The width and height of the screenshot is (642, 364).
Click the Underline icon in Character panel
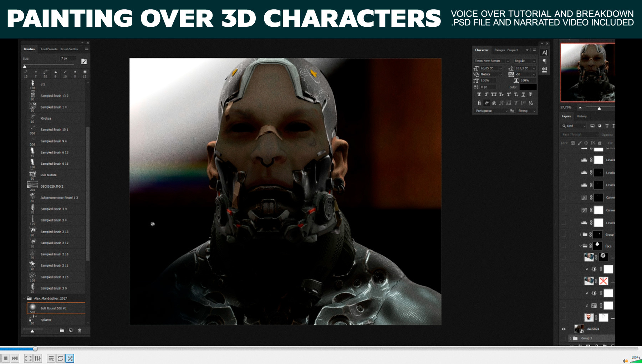(x=523, y=94)
